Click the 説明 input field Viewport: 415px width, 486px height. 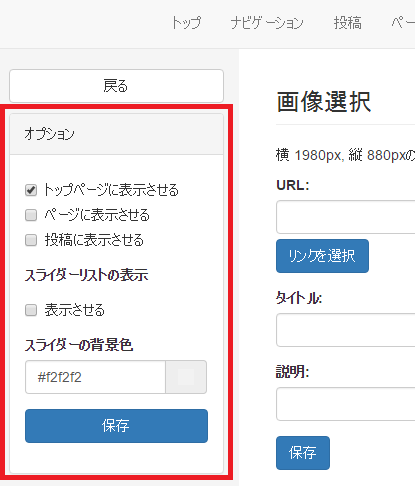[345, 404]
